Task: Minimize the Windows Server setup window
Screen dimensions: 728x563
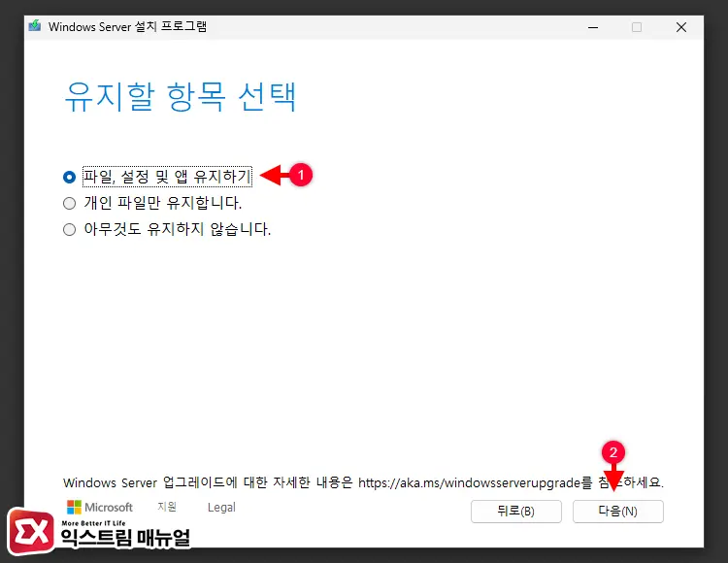Action: click(593, 27)
